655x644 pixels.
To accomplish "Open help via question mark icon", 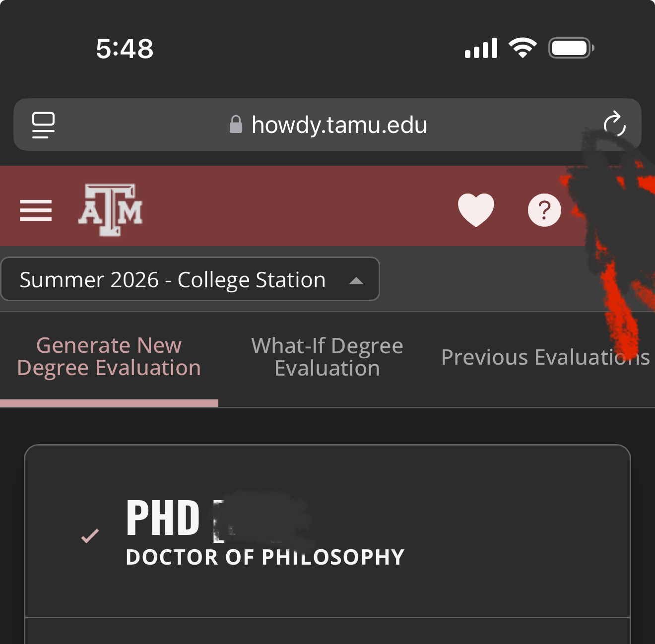I will click(x=544, y=210).
